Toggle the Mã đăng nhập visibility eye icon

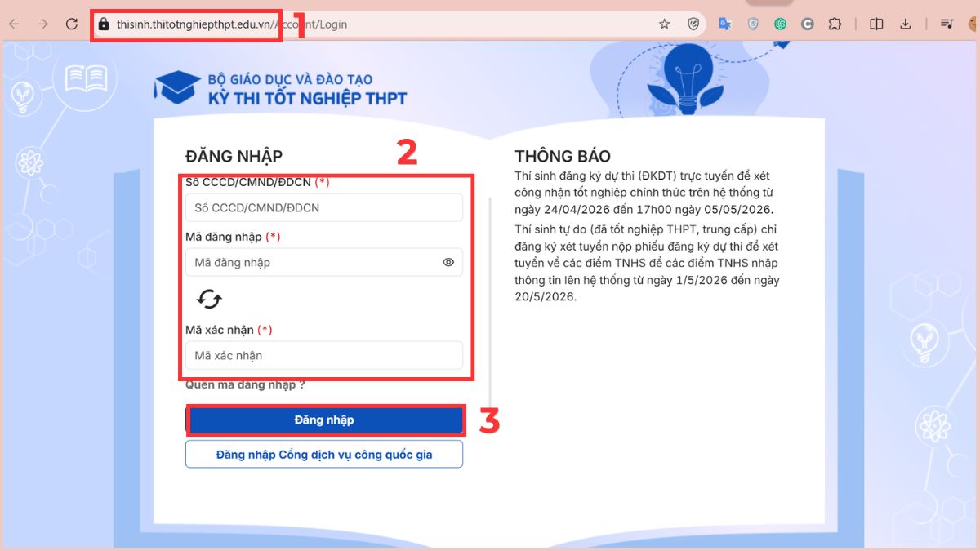point(448,262)
